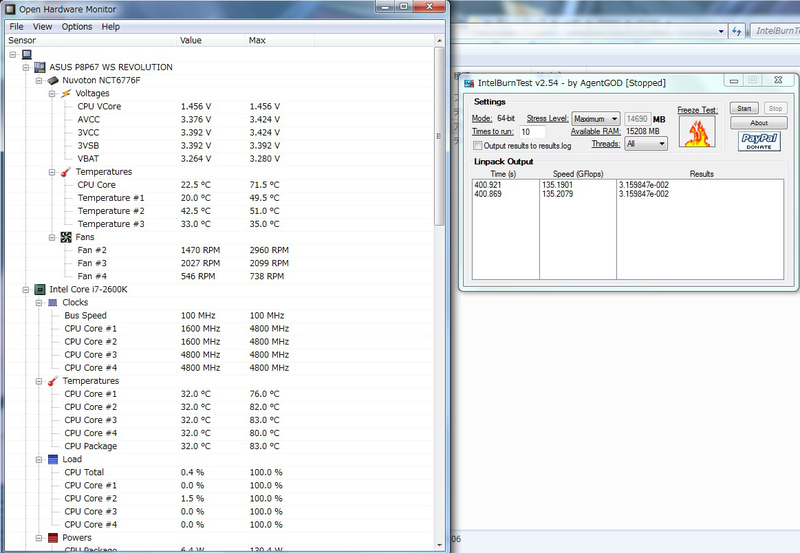Screen dimensions: 800x553
Task: Click the search box in background window
Action: (775, 31)
